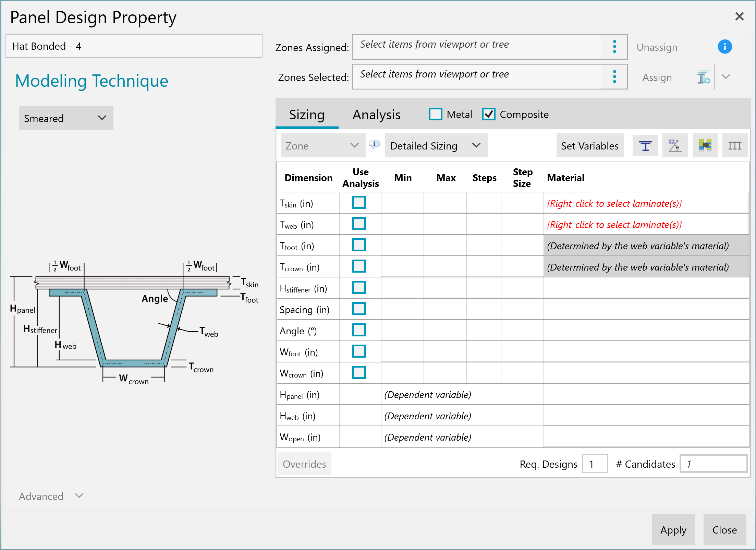Check Use Analysis for Spacing

pyautogui.click(x=359, y=309)
